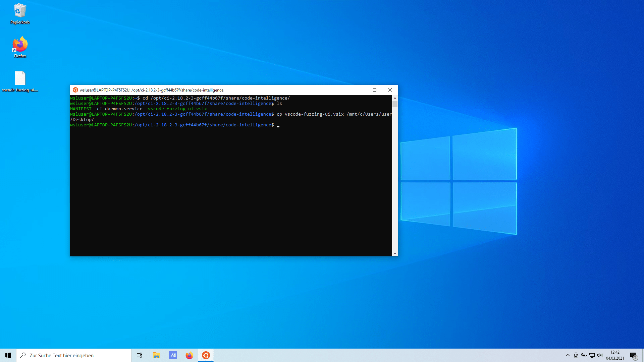Click the 'cd /opt/ci-2.18.2-3' command line
This screenshot has height=362, width=644.
click(216, 98)
